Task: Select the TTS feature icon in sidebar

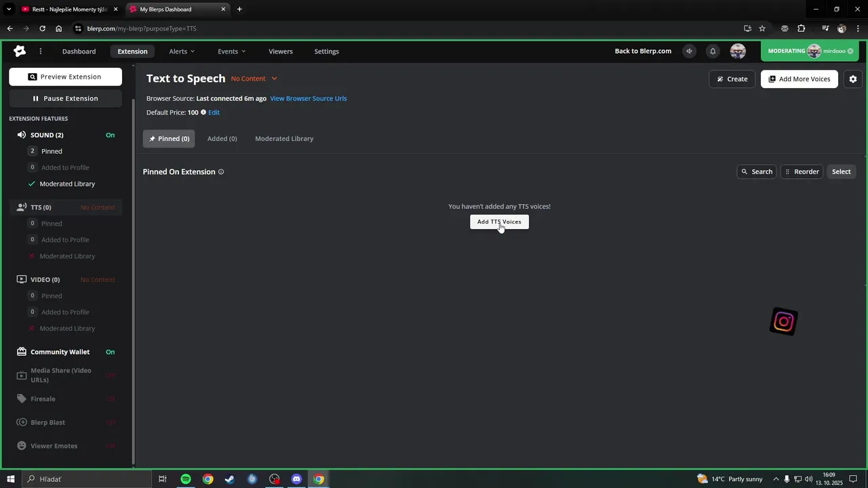Action: point(22,207)
